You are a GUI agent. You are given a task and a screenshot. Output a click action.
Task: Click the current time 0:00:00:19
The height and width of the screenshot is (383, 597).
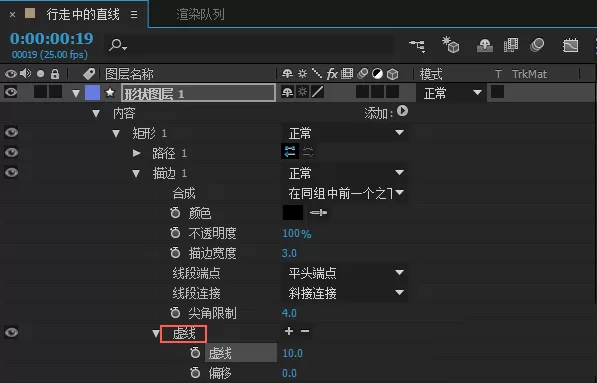51,38
